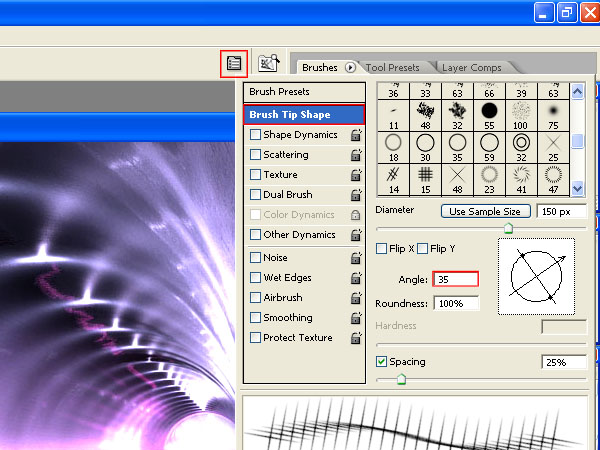Check the Smoothing option

(255, 318)
